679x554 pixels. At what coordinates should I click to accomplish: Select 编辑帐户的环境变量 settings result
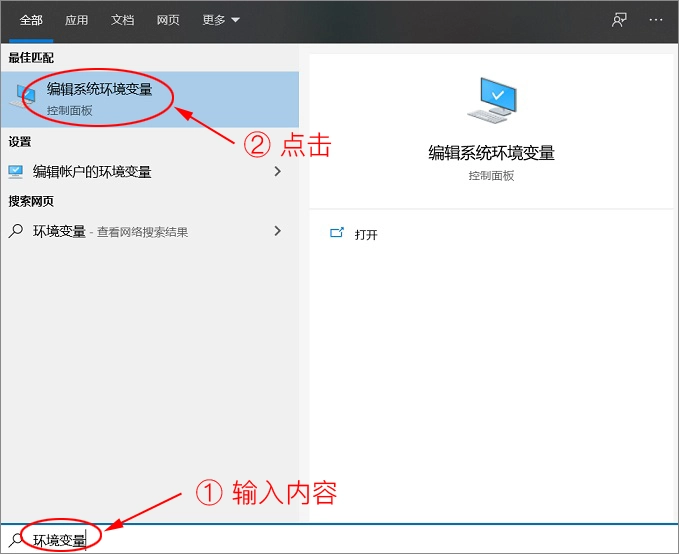(x=150, y=172)
